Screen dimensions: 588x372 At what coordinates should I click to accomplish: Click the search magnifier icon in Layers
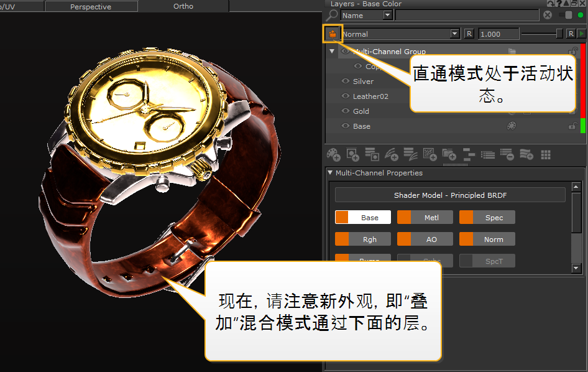[332, 16]
